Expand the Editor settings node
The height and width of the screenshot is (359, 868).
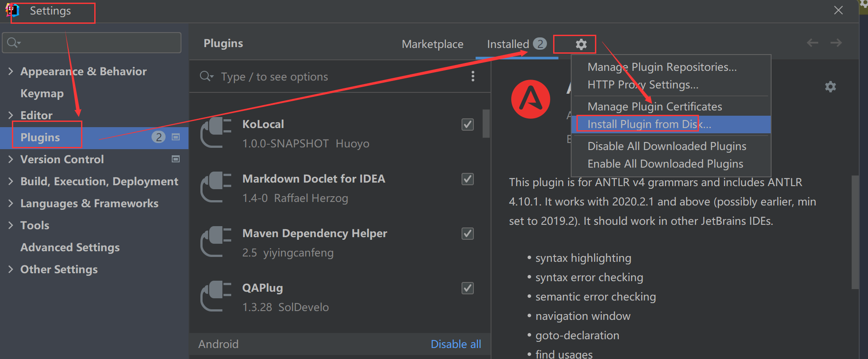(11, 115)
